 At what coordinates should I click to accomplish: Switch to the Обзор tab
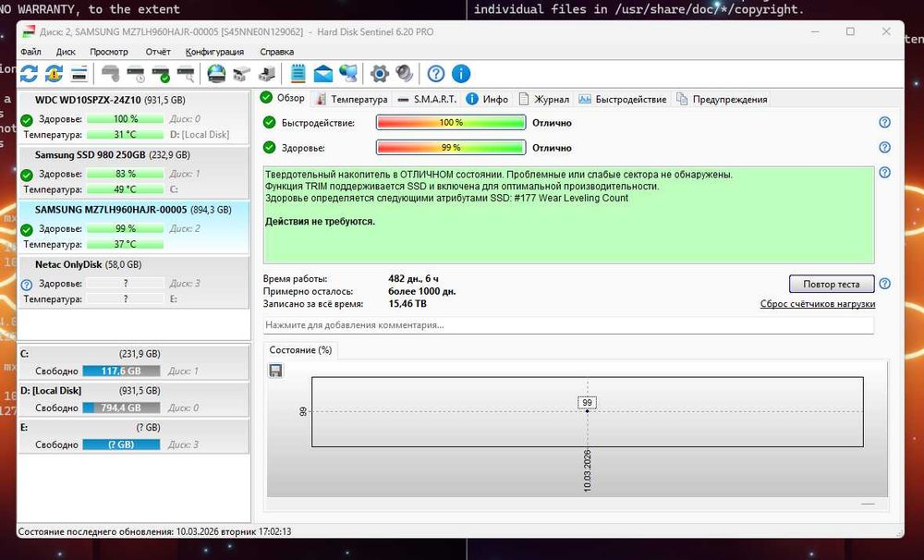[x=283, y=98]
